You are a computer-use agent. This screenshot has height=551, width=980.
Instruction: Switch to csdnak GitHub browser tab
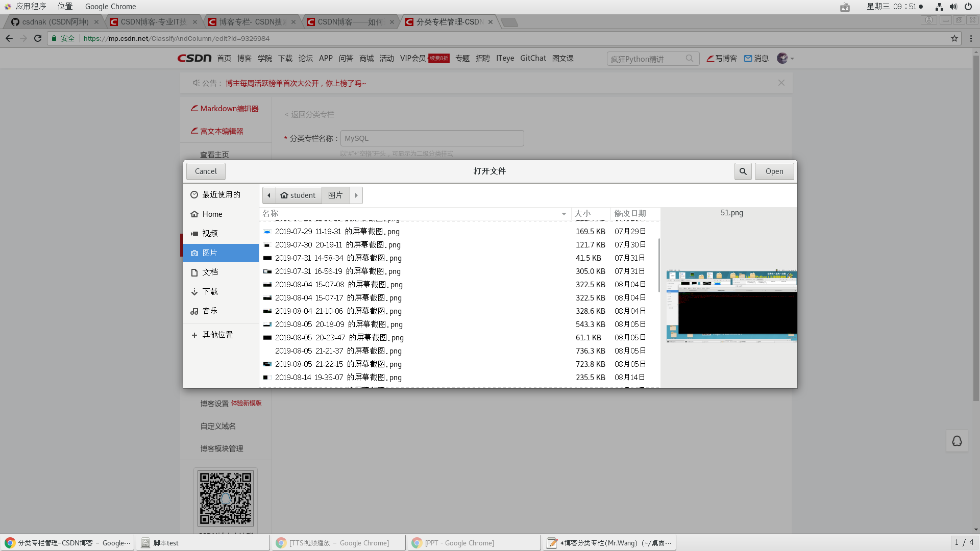pos(55,22)
